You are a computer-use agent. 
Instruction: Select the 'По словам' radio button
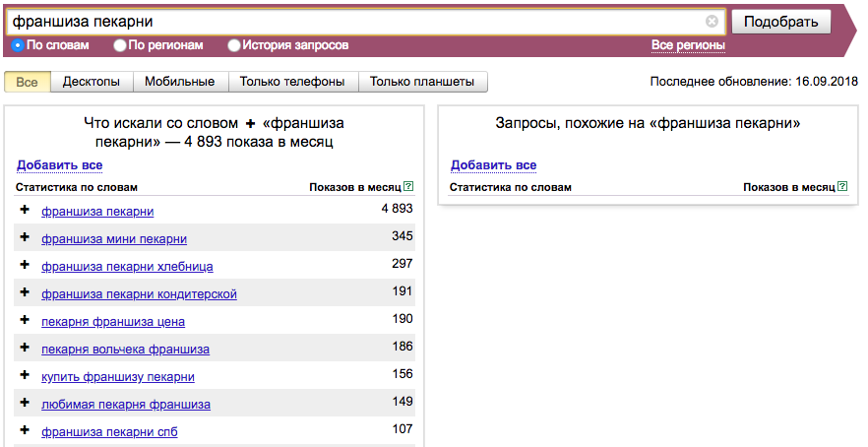18,45
